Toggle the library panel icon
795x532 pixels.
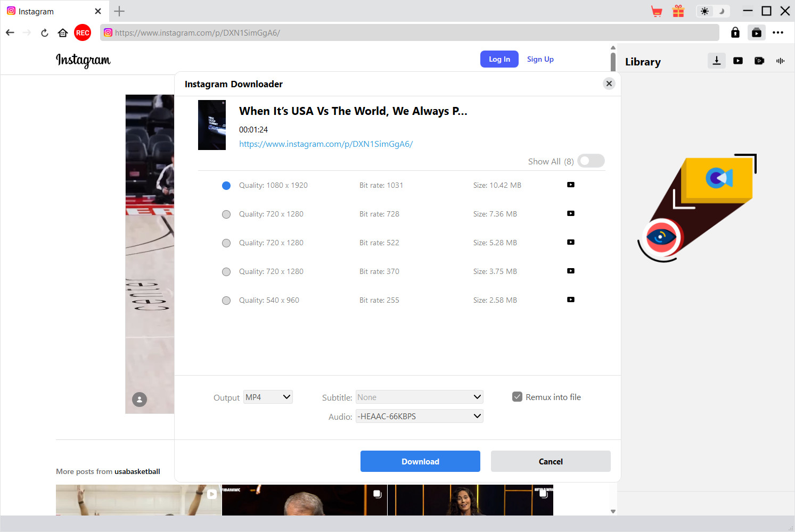pos(757,32)
